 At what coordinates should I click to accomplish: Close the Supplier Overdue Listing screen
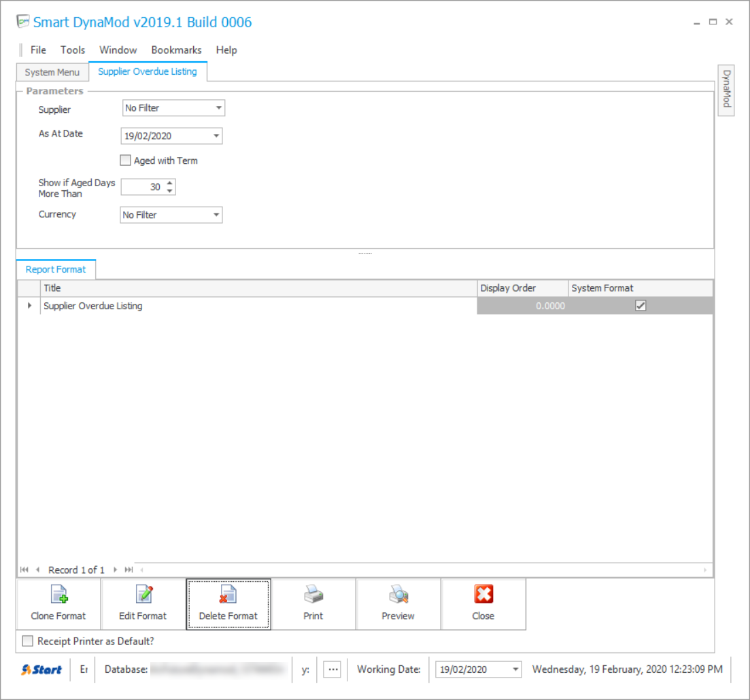tap(483, 604)
